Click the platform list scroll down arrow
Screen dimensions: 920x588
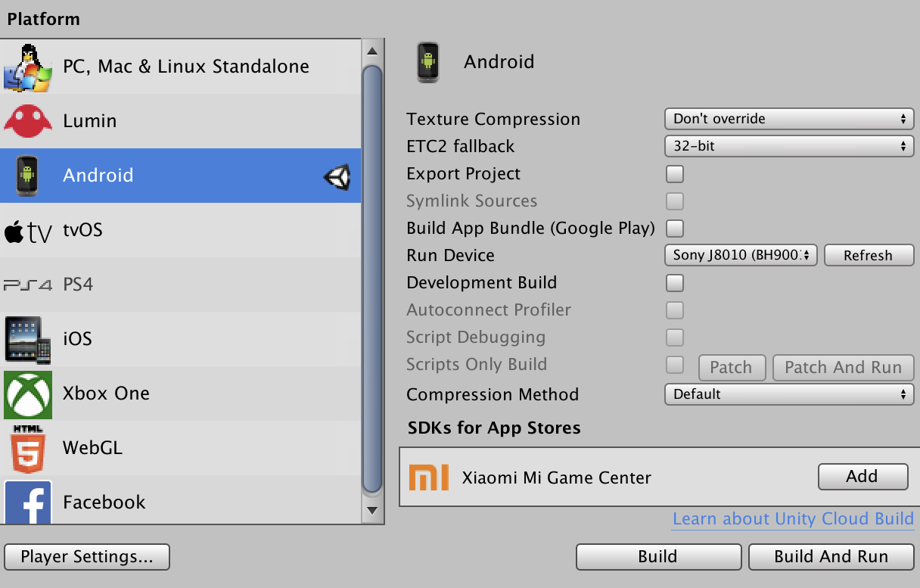point(372,511)
